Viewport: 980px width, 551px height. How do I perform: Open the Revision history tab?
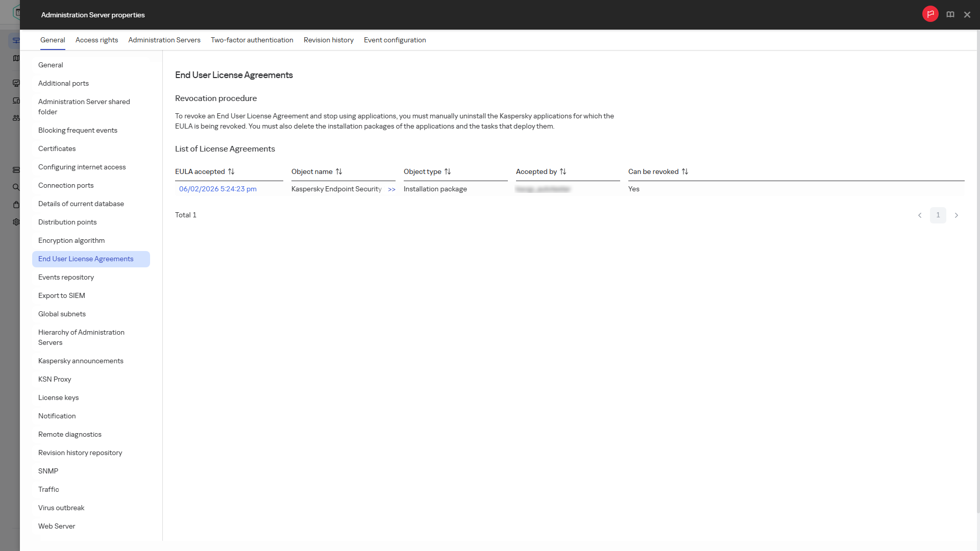(x=329, y=40)
